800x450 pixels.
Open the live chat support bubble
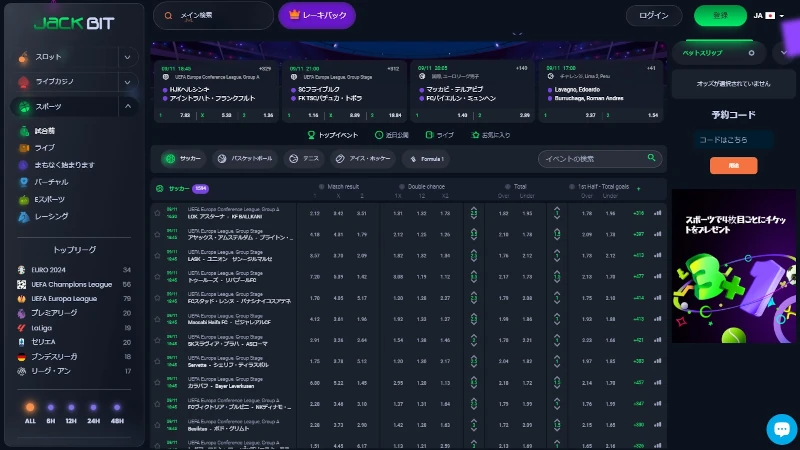(x=780, y=429)
